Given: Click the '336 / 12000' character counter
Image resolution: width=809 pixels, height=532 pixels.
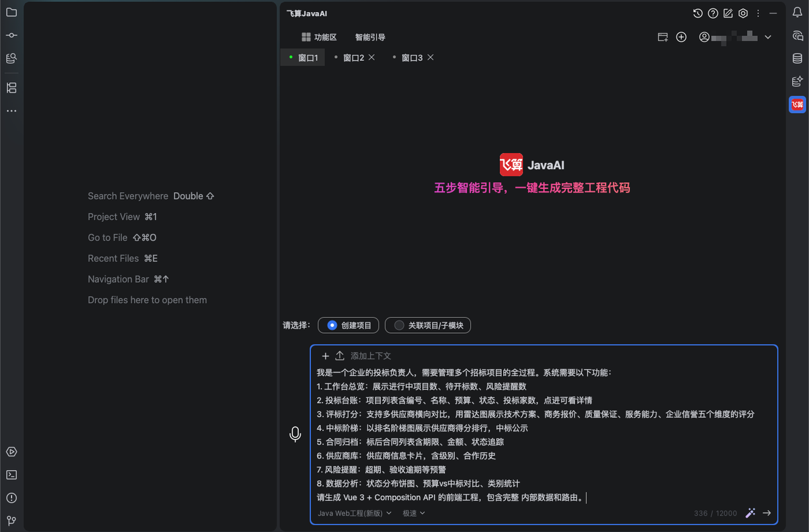Looking at the screenshot, I should click(715, 513).
